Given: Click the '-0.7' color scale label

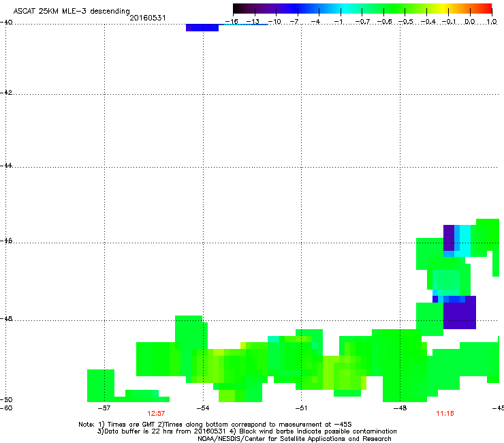Looking at the screenshot, I should [362, 22].
